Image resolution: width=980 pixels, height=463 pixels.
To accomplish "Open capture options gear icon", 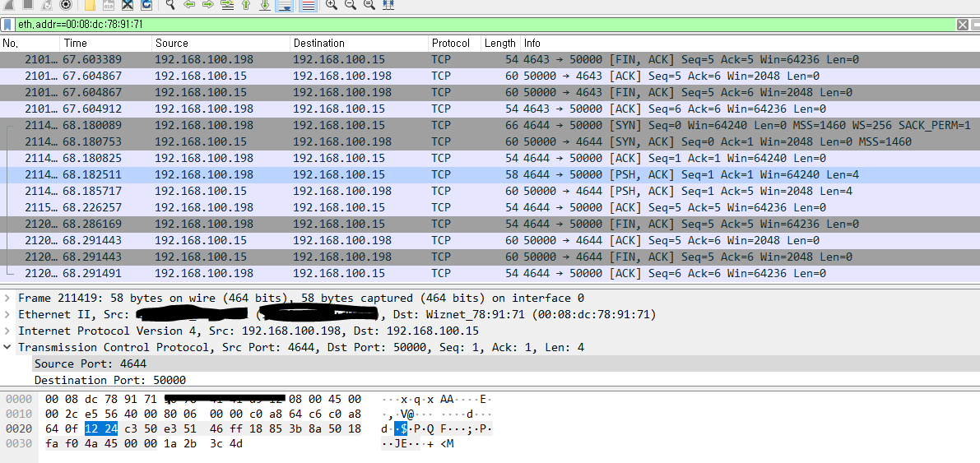I will (x=66, y=5).
